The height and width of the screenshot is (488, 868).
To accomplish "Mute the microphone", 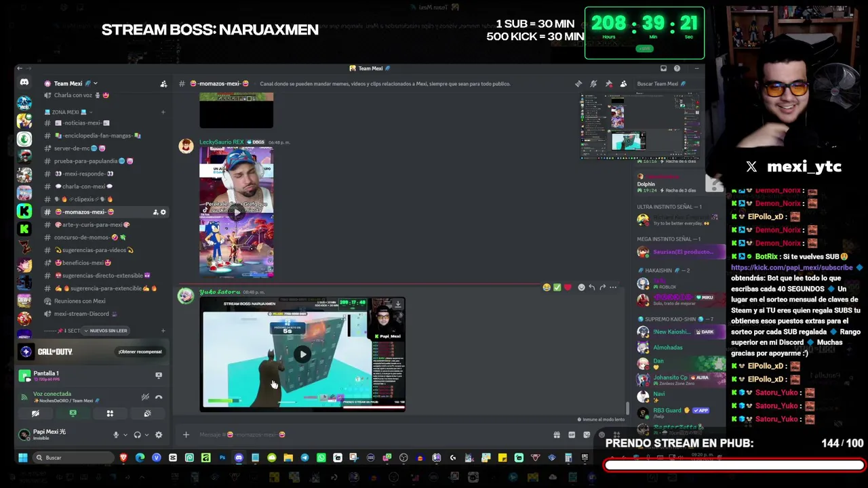I will tap(116, 435).
